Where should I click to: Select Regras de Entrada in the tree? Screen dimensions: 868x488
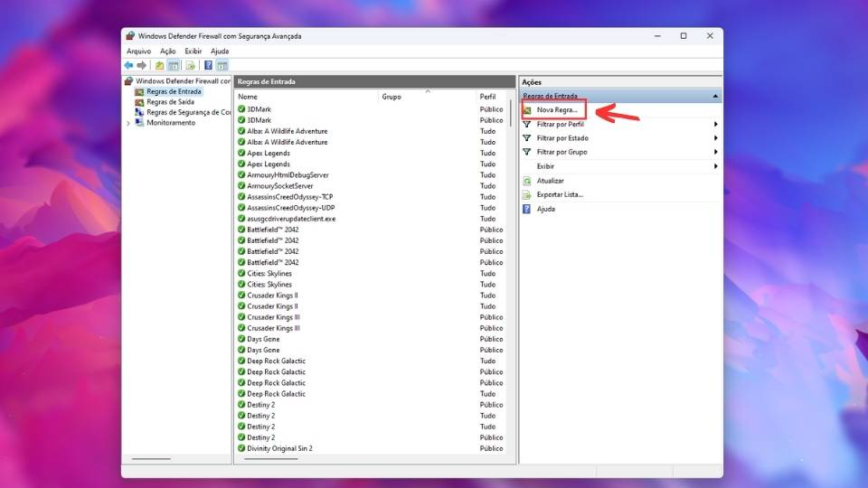(174, 92)
